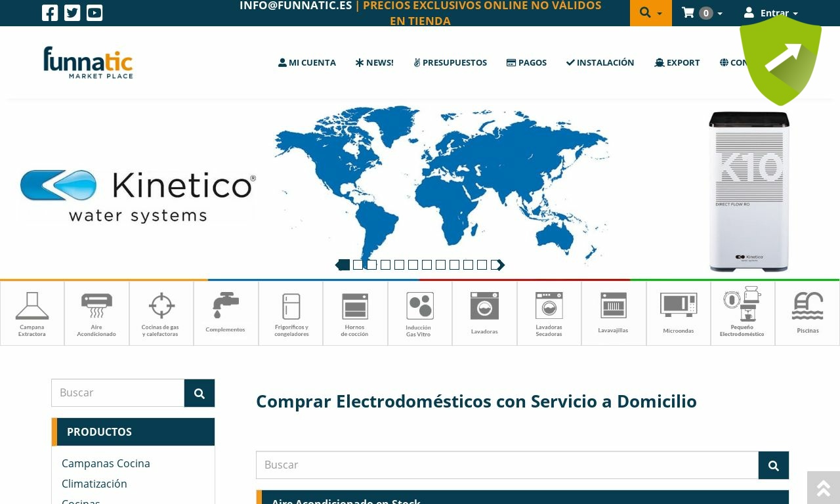
Task: Click the main content search magnifier button
Action: point(774,465)
